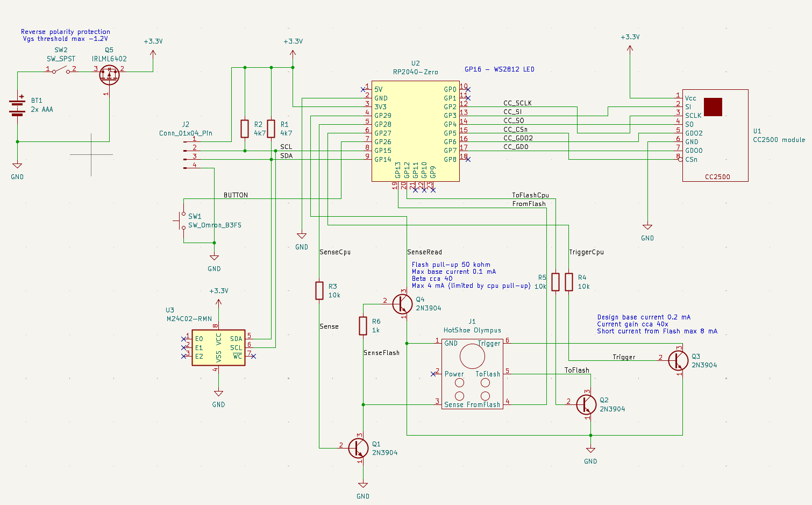Select the "2x AAA" battery value
812x505 pixels.
[42, 109]
